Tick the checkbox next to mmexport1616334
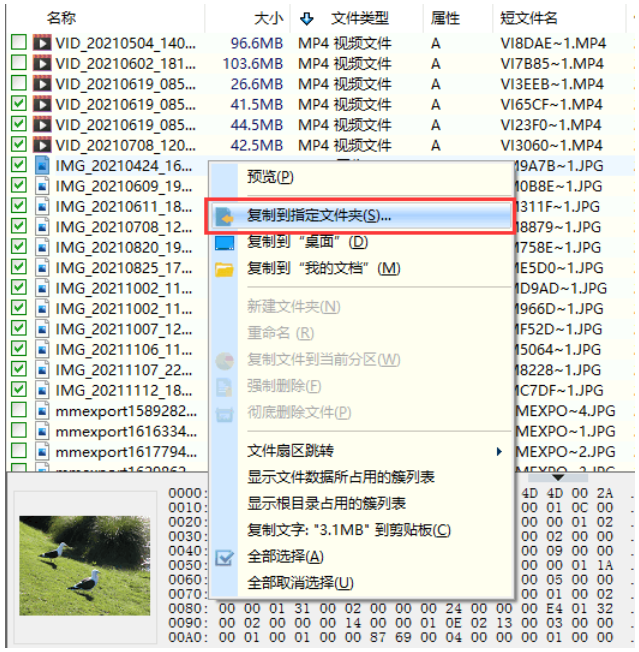Screen dimensions: 639x652 pos(19,431)
